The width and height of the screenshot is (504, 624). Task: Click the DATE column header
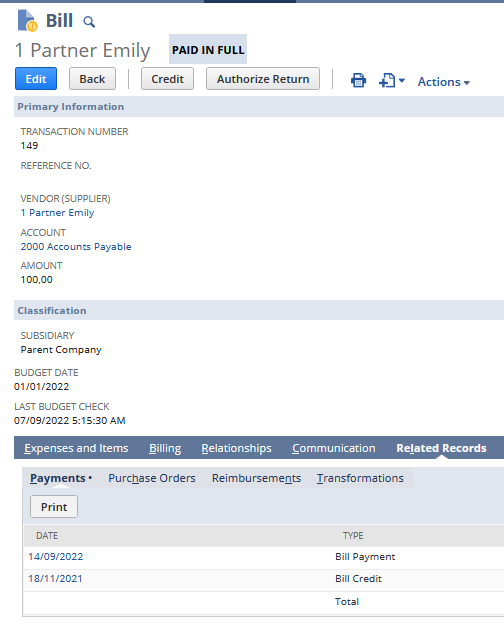47,536
